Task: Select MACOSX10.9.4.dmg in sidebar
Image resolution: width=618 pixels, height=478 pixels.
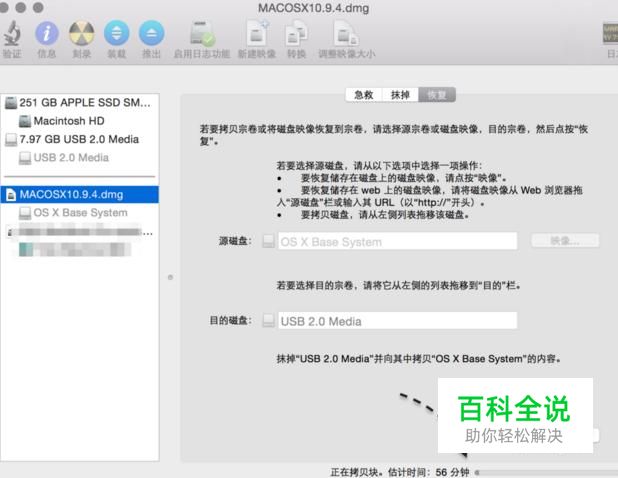Action: click(80, 194)
